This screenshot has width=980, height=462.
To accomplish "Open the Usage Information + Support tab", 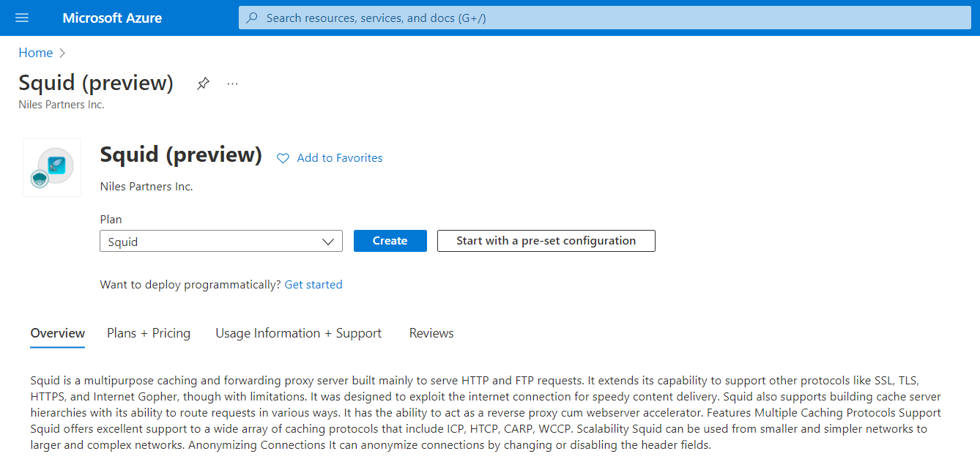I will coord(299,333).
